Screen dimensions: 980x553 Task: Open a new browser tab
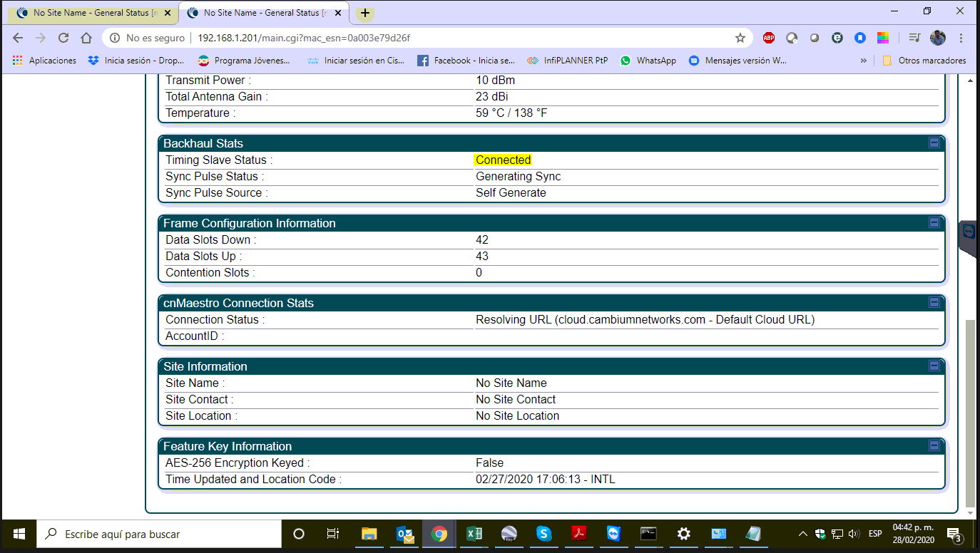pyautogui.click(x=365, y=13)
